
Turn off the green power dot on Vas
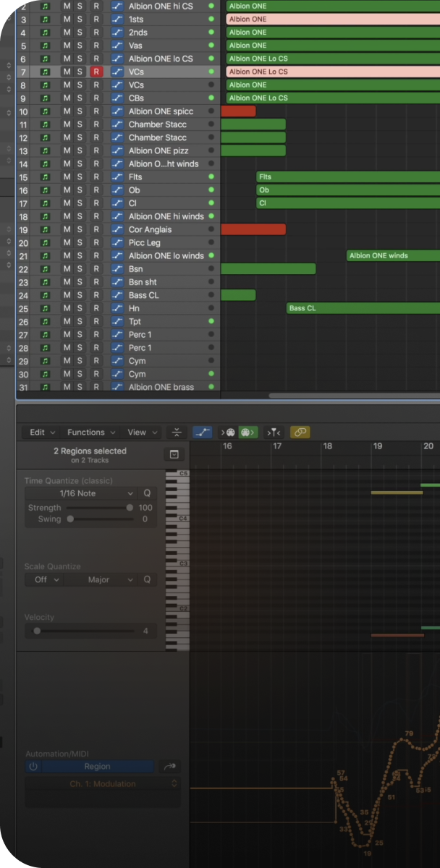pyautogui.click(x=211, y=46)
